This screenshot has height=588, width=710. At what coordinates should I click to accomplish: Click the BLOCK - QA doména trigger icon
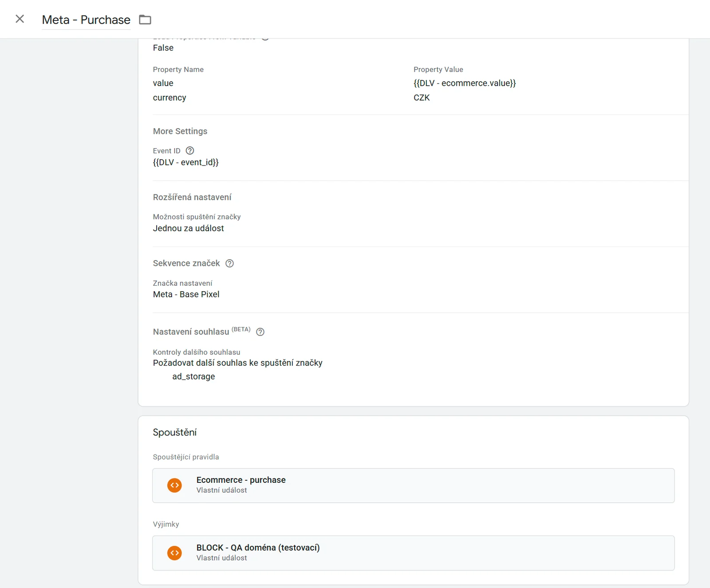pos(175,553)
